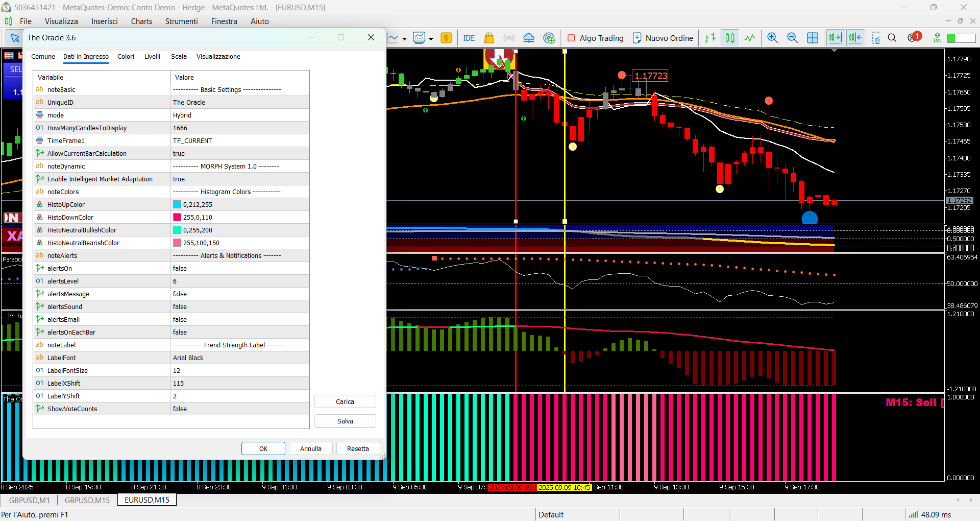
Task: Toggle Algo Trading on or off
Action: click(x=595, y=38)
